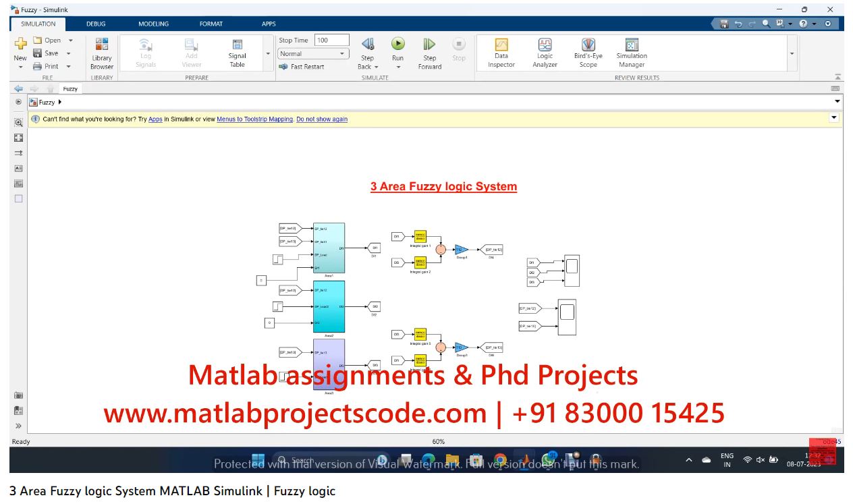Click the Apps link in banner
Screen dimensions: 853x504
[x=155, y=119]
